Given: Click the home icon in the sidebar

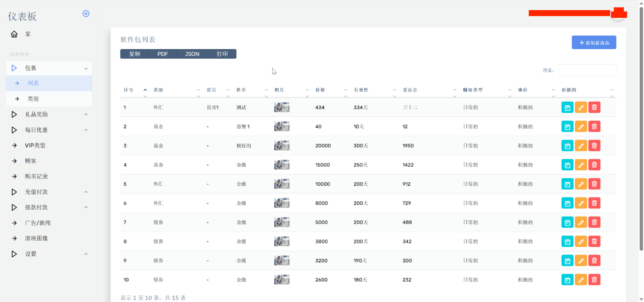Looking at the screenshot, I should click(x=14, y=34).
